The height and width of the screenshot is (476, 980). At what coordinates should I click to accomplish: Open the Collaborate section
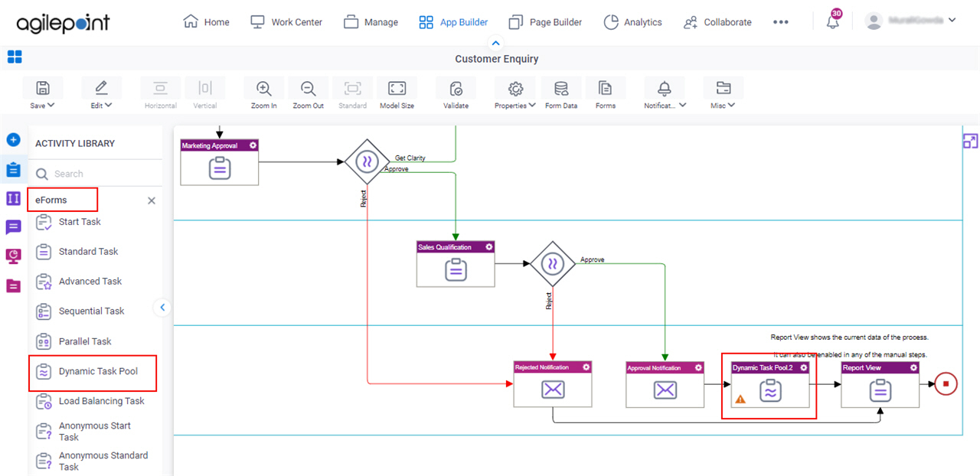(x=717, y=22)
